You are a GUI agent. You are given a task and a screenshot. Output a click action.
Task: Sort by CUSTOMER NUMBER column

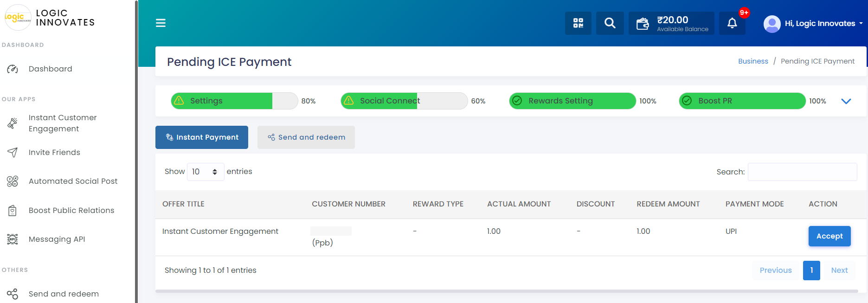(x=348, y=204)
